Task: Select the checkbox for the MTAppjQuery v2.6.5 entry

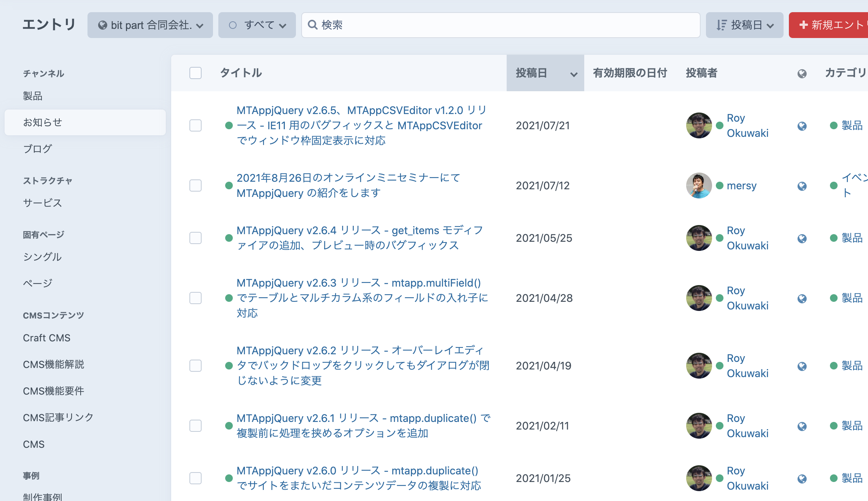Action: [196, 125]
